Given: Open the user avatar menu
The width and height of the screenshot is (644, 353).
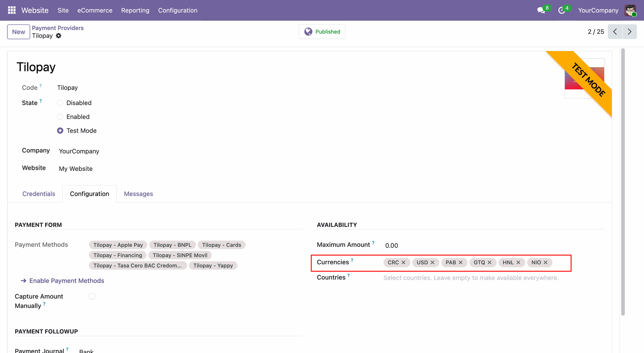Looking at the screenshot, I should tap(630, 10).
